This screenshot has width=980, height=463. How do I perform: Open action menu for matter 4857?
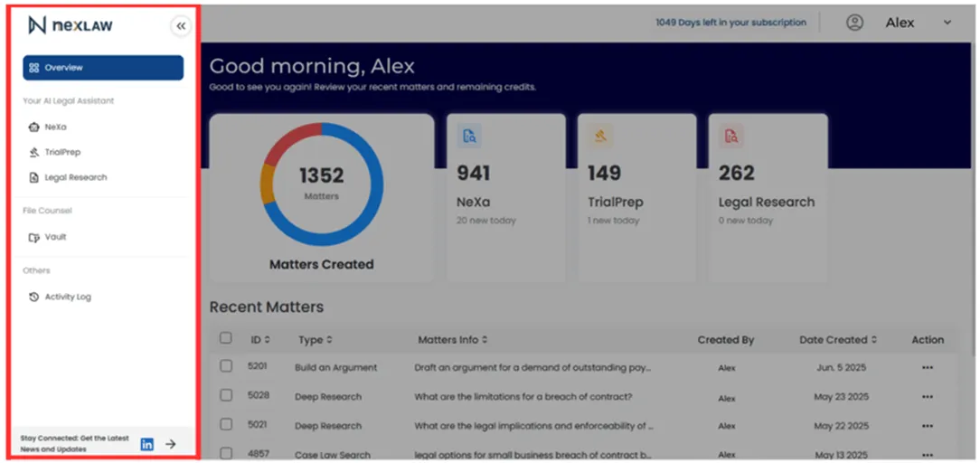pyautogui.click(x=928, y=455)
